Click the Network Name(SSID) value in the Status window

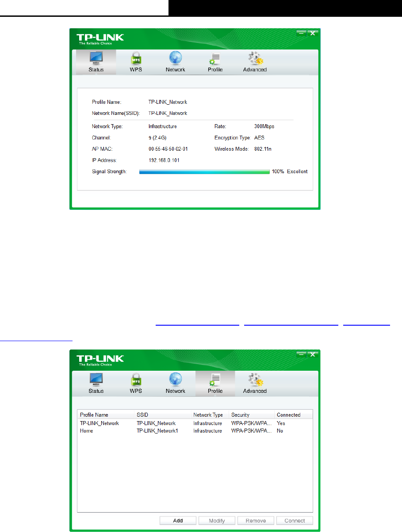point(168,113)
